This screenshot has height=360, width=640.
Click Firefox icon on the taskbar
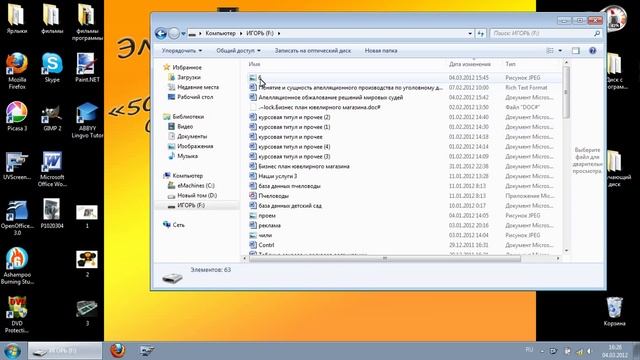coord(118,351)
